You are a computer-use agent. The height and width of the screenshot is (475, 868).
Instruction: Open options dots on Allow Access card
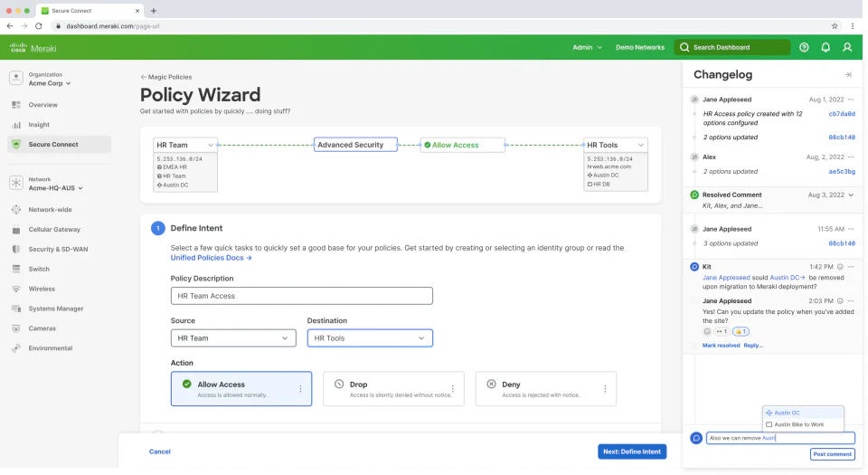(300, 389)
